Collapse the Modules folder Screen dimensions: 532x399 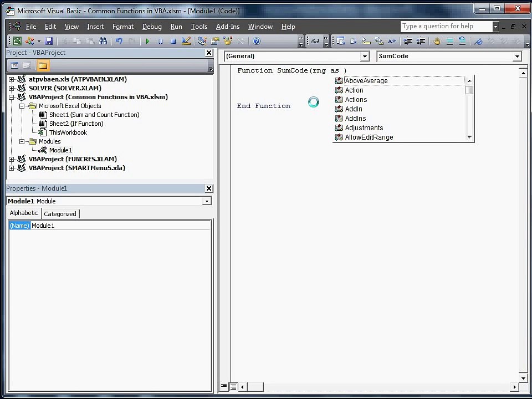(x=22, y=141)
